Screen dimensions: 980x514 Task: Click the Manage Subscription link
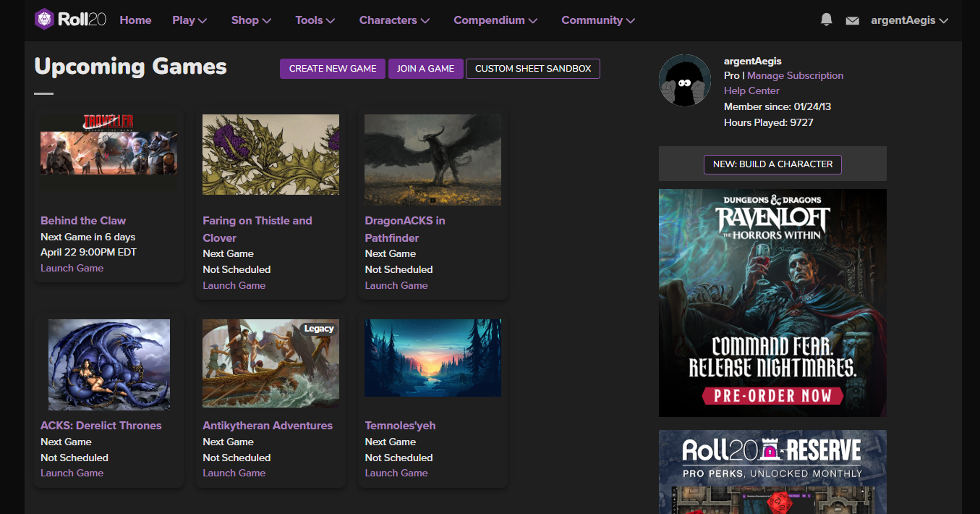(x=795, y=75)
